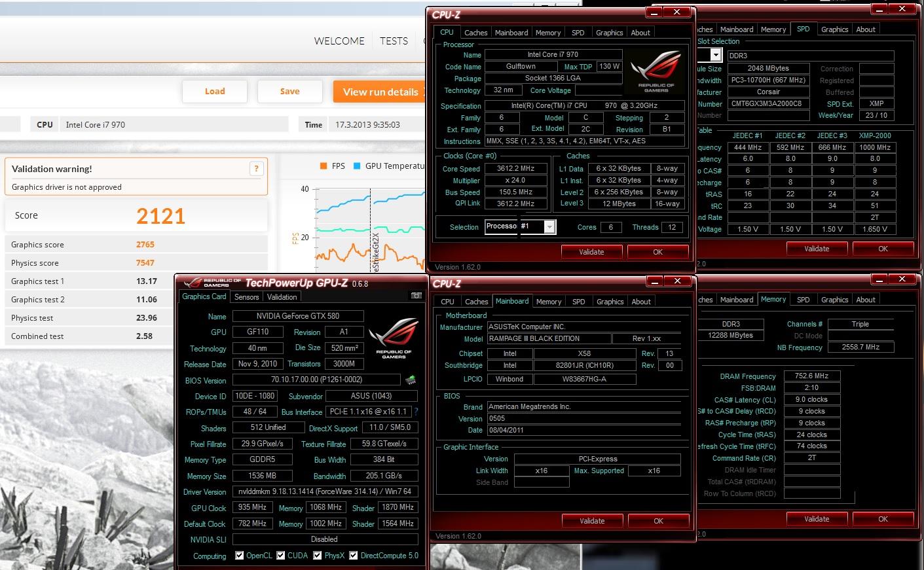The width and height of the screenshot is (924, 570).
Task: Select Mainboard tab in CPU-Z Memory window
Action: [x=737, y=300]
